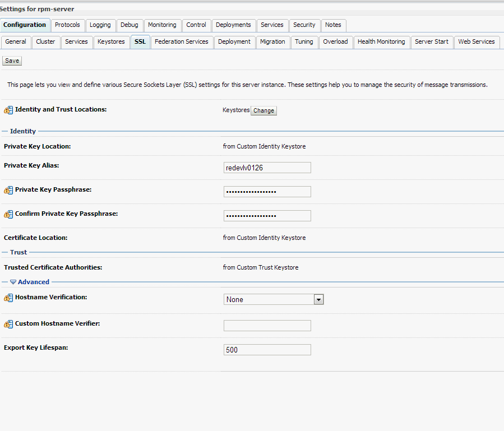This screenshot has width=504, height=431.
Task: Click warning icon next to Private Key Passphrase
Action: (8, 190)
